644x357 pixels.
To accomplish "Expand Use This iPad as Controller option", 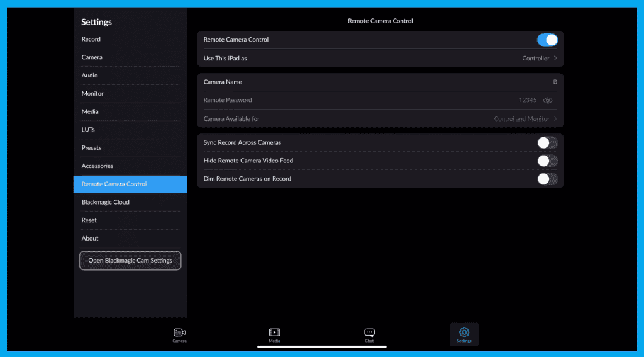I will coord(539,58).
